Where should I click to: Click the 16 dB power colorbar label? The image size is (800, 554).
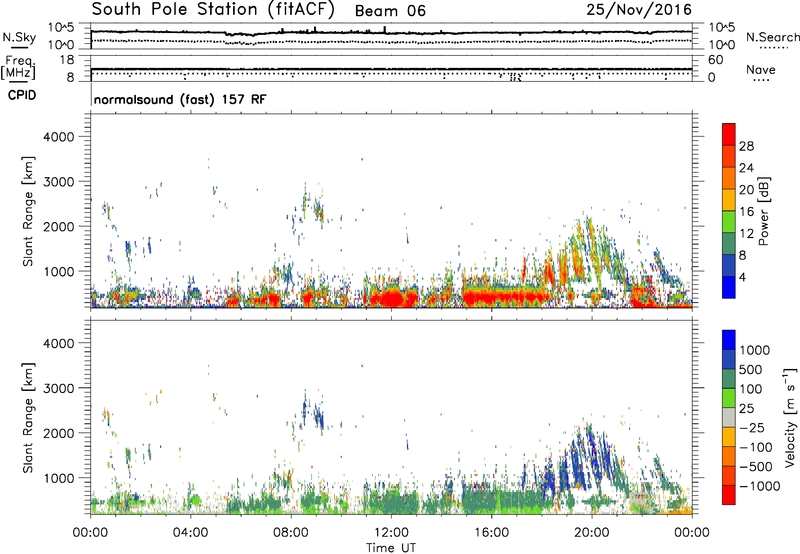tap(746, 212)
